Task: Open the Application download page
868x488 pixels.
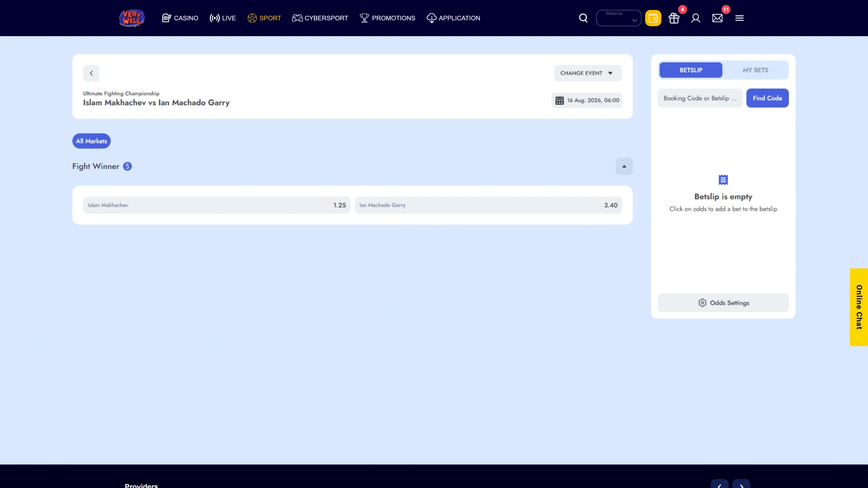Action: coord(453,18)
